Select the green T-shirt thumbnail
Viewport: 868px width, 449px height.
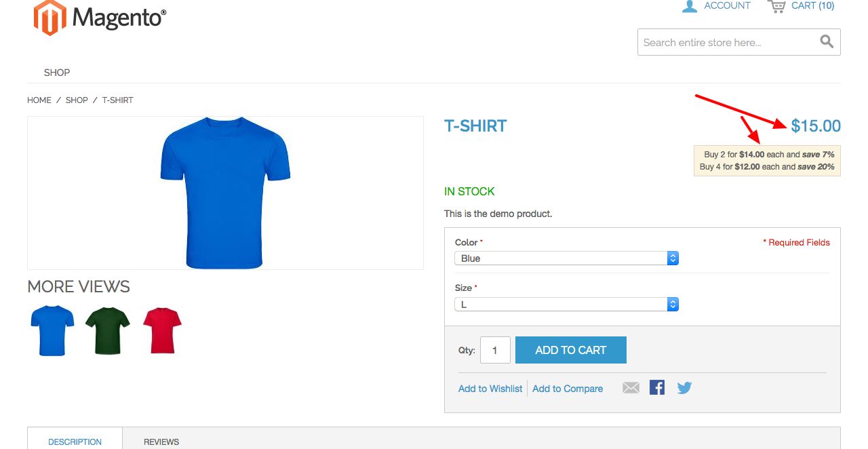pyautogui.click(x=107, y=330)
